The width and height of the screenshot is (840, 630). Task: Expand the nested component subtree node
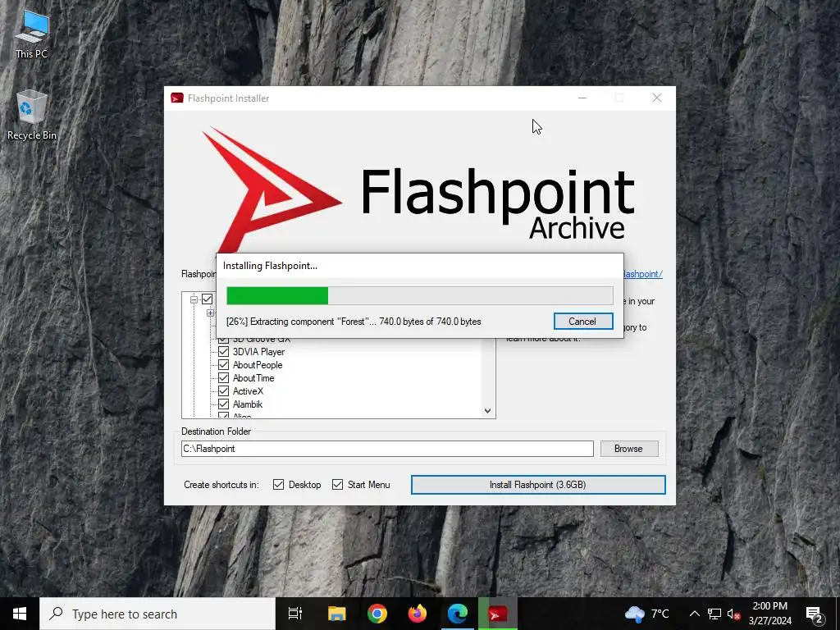pos(211,313)
